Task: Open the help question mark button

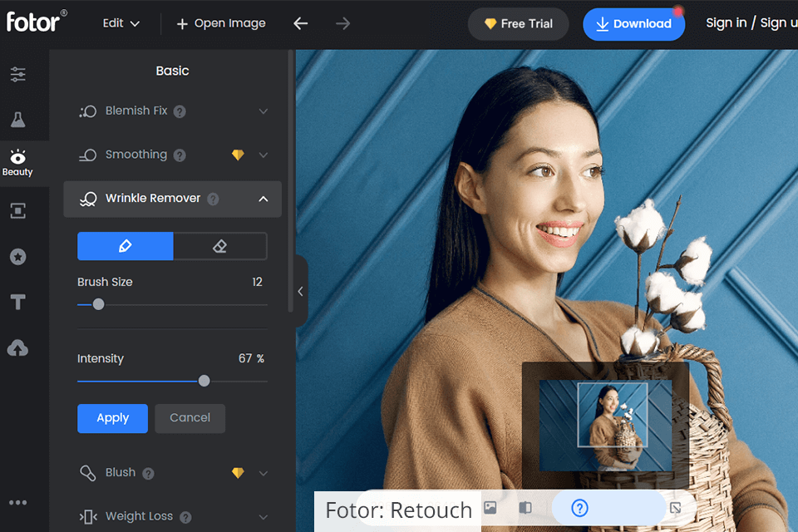Action: pos(579,508)
